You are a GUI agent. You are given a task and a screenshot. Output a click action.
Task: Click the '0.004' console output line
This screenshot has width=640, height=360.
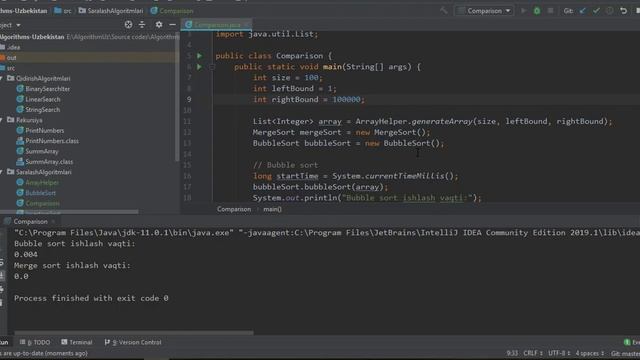click(26, 254)
